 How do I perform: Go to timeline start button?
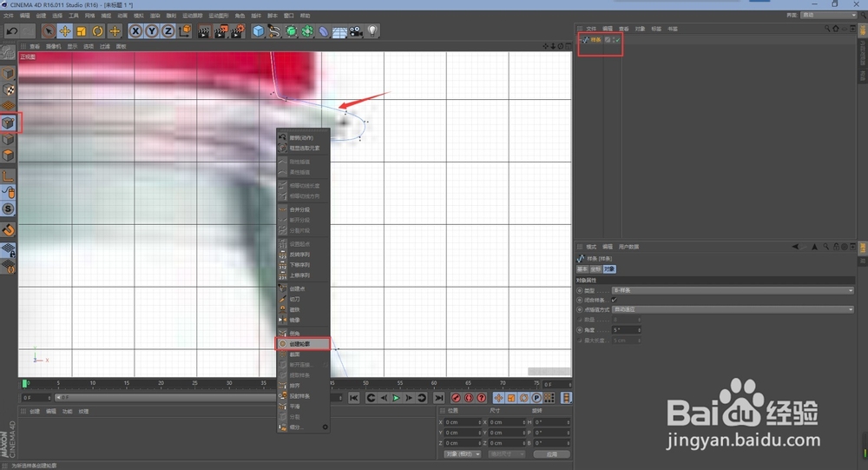point(354,398)
